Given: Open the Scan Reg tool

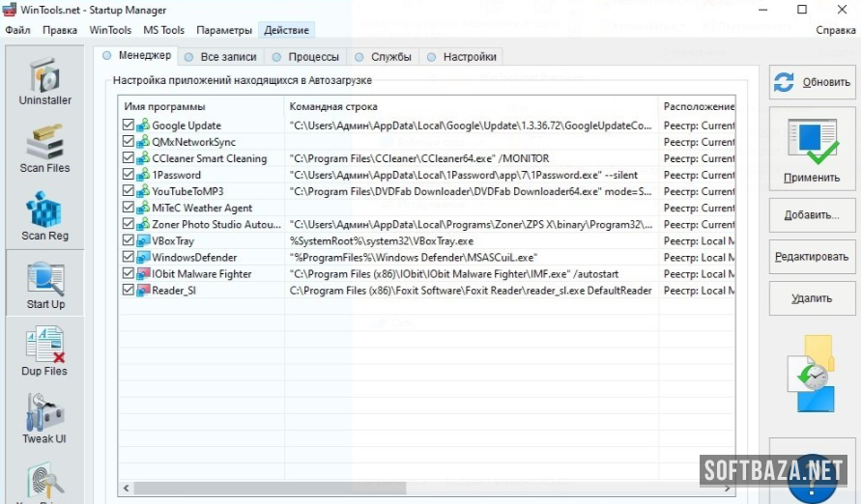Looking at the screenshot, I should [45, 215].
